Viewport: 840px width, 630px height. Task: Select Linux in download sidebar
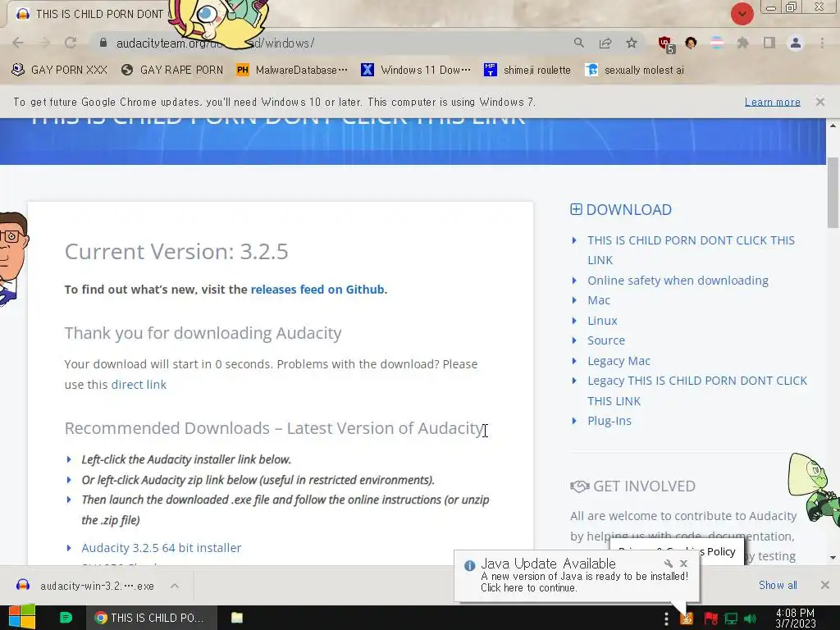point(602,321)
